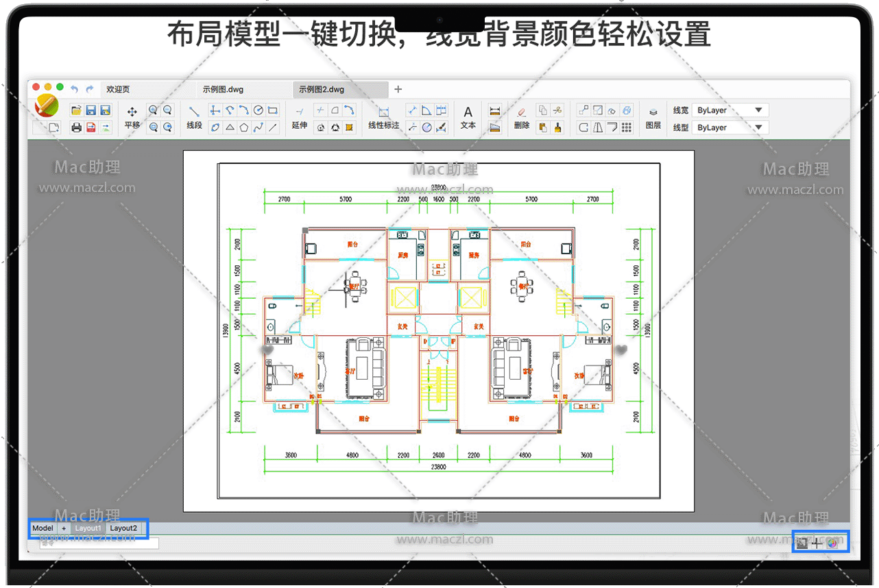Select the 延伸 extend tool
Screen dimensions: 879x588
[x=300, y=117]
